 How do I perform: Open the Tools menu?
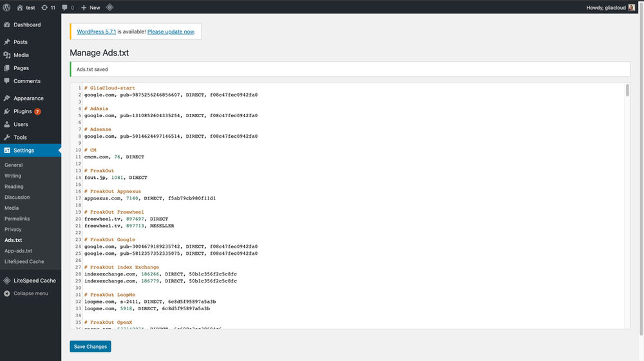pos(20,138)
